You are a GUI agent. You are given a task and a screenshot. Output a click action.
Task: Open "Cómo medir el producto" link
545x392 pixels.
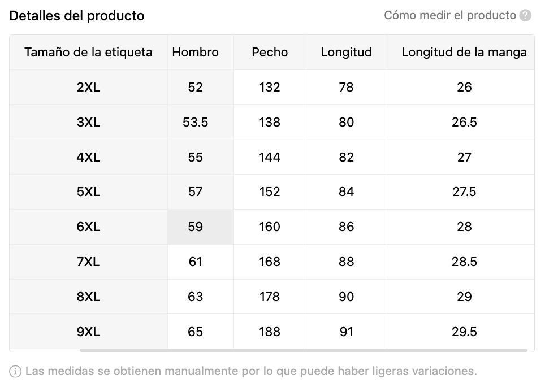[x=449, y=16]
